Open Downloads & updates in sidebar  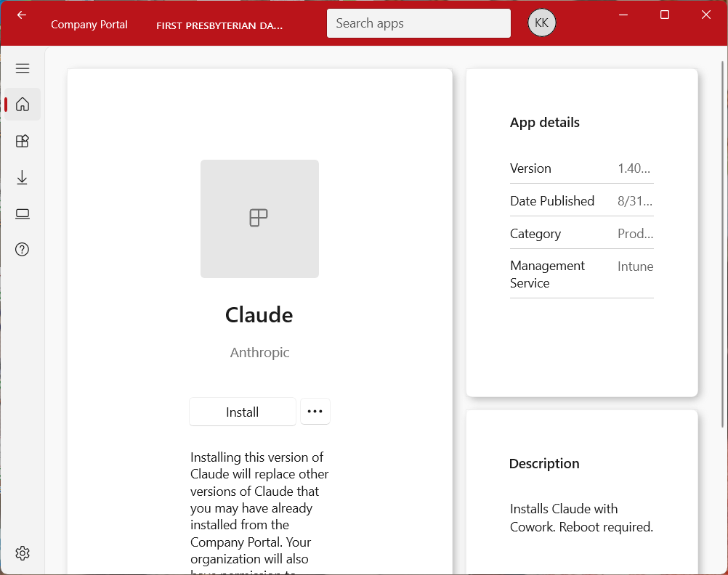pos(23,177)
